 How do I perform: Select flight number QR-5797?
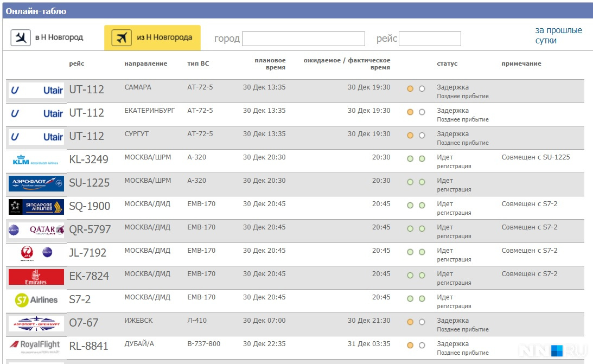(90, 230)
